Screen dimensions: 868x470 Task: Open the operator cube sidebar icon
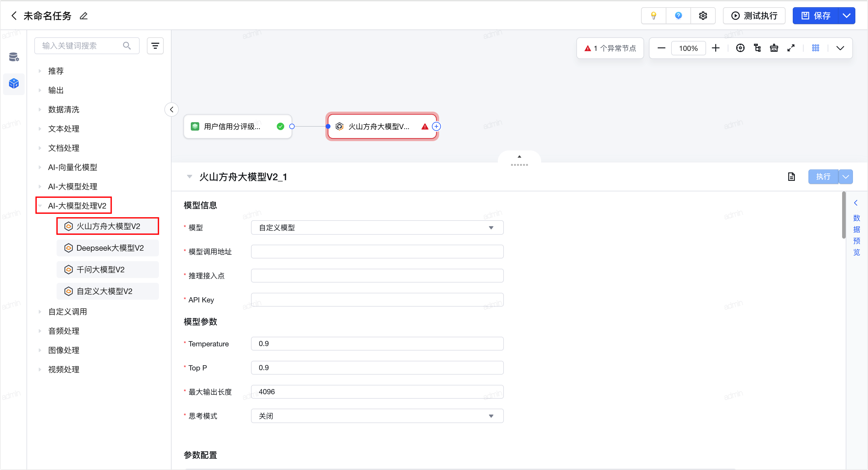pyautogui.click(x=14, y=83)
